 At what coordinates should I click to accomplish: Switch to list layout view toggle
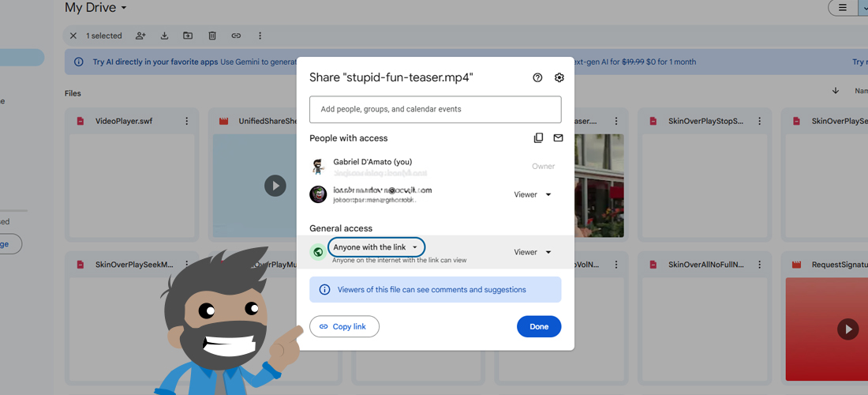tap(843, 8)
